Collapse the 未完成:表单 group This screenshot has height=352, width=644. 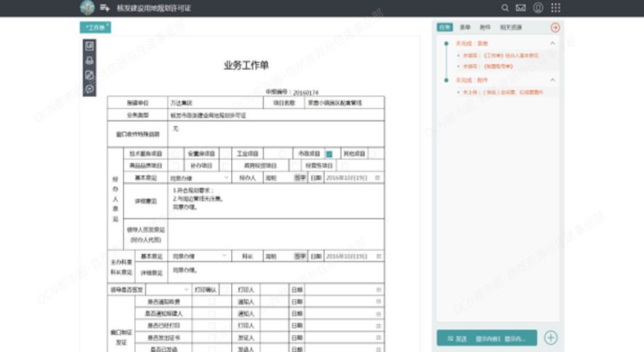tap(552, 43)
